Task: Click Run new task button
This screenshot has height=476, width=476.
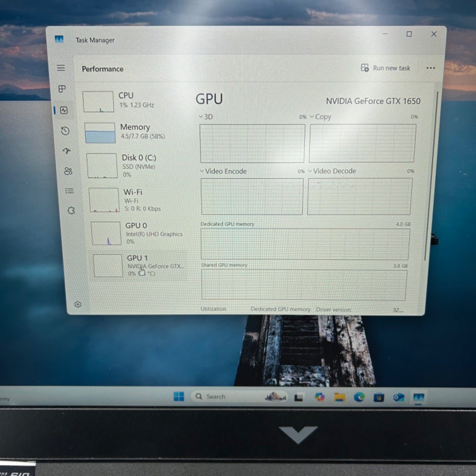Action: [x=386, y=68]
